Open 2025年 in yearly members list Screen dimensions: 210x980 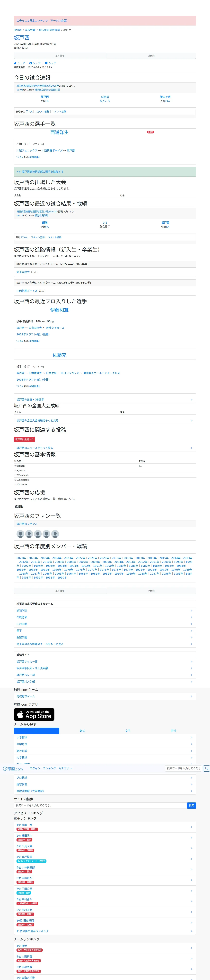(45, 558)
